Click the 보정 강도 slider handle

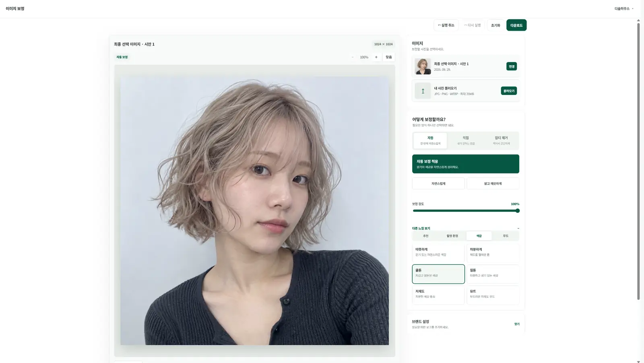click(518, 210)
